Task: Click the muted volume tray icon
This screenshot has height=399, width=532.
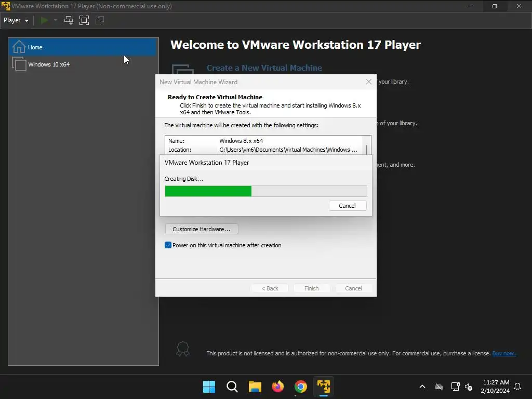Action: coord(469,387)
